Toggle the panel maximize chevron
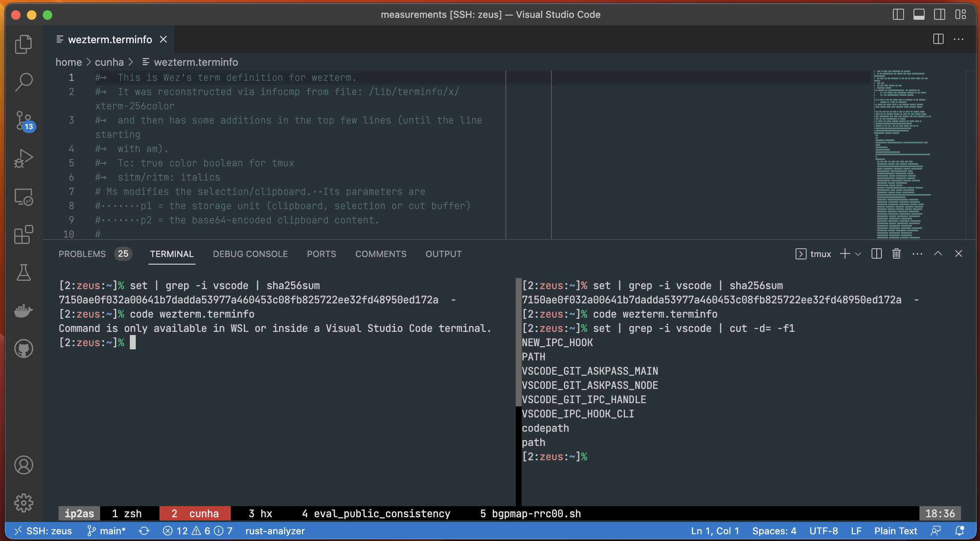Image resolution: width=980 pixels, height=541 pixels. (938, 253)
